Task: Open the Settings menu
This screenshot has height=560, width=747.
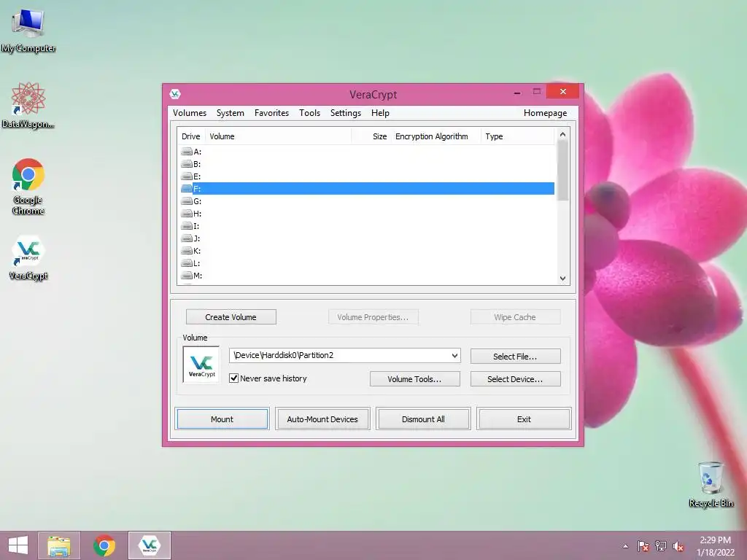Action: click(345, 113)
